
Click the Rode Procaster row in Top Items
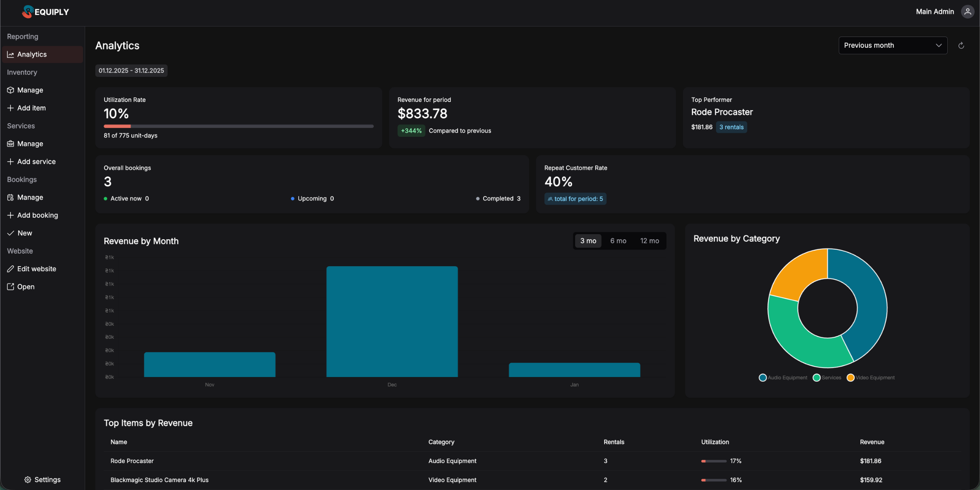click(x=132, y=461)
